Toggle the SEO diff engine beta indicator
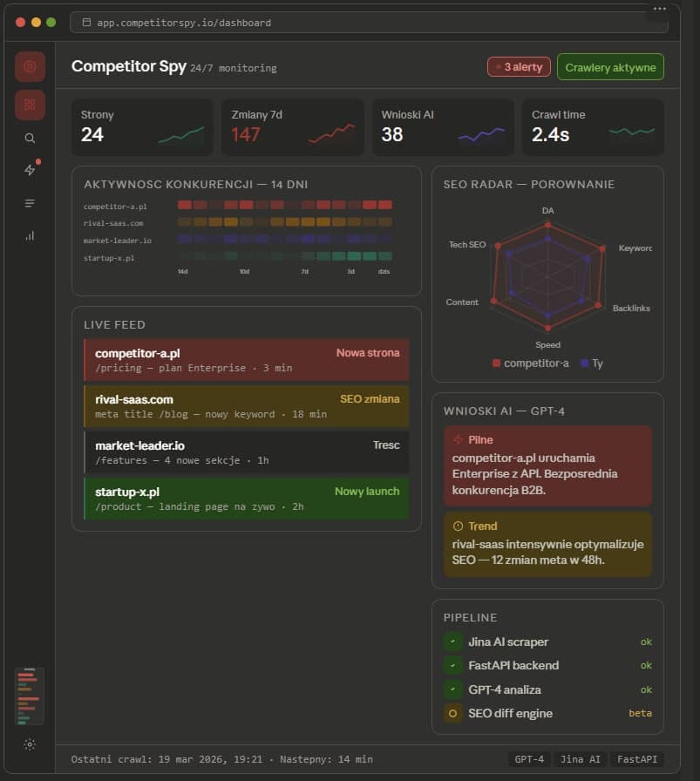Screen dimensions: 700x781 pos(452,713)
